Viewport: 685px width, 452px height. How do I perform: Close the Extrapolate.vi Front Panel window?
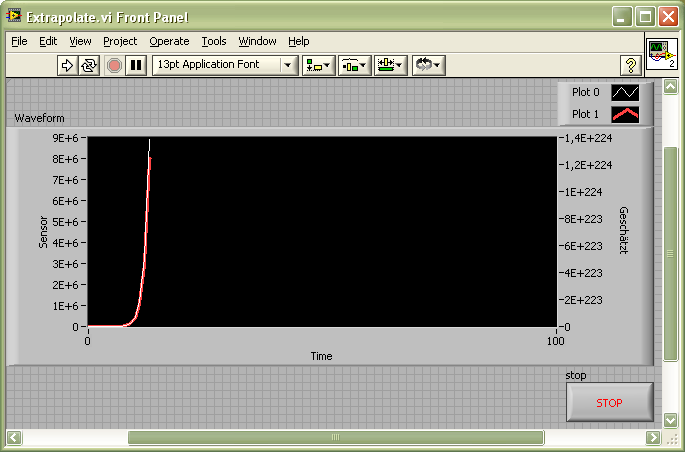point(668,17)
